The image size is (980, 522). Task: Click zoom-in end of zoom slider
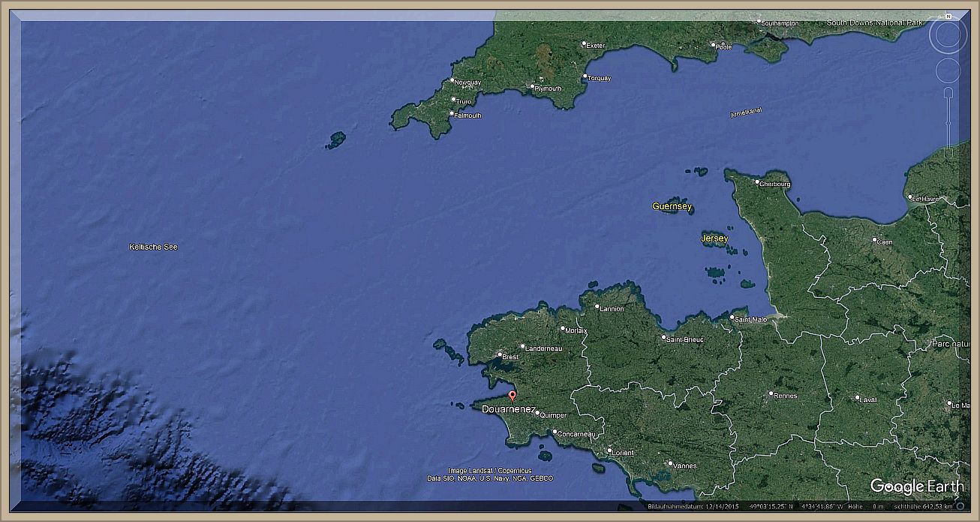[x=948, y=93]
